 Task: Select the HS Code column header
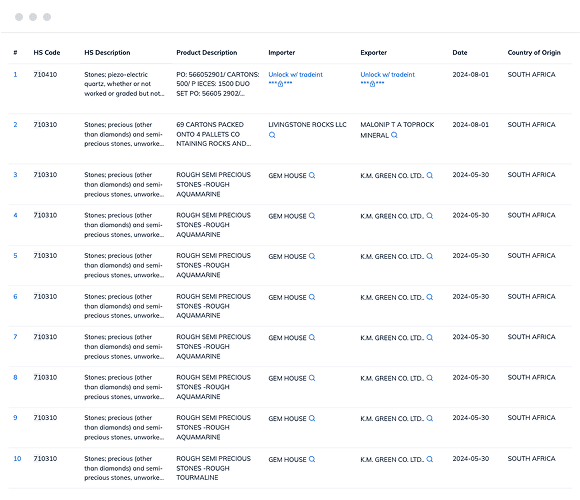tap(47, 53)
